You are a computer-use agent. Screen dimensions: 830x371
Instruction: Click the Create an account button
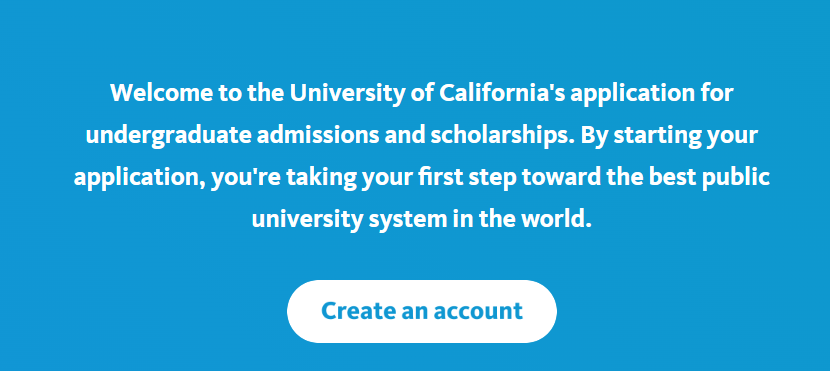pos(421,311)
